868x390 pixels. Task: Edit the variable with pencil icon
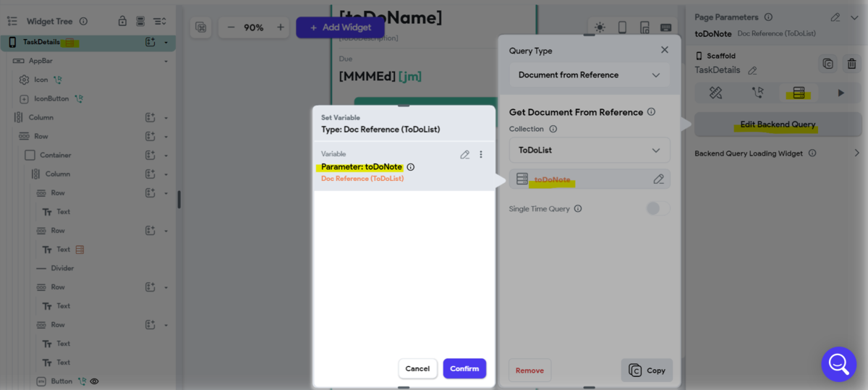(465, 154)
